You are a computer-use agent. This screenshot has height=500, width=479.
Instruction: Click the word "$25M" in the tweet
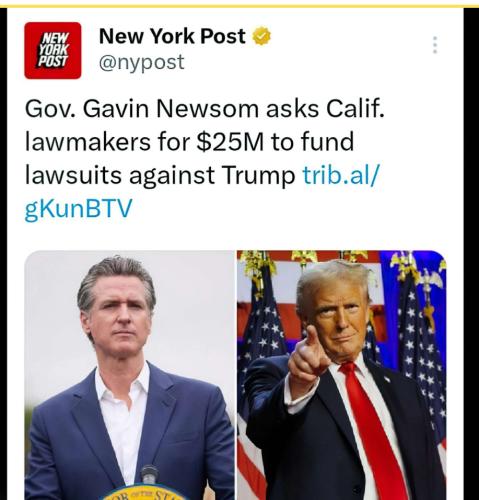[230, 142]
